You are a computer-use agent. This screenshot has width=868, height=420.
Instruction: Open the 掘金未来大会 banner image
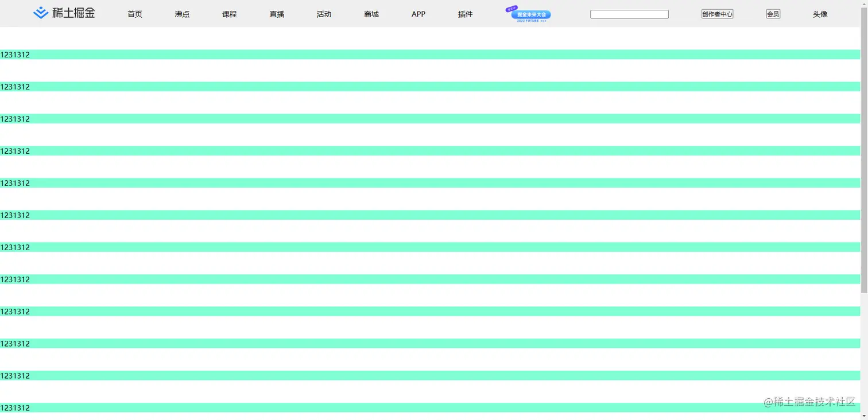tap(529, 14)
